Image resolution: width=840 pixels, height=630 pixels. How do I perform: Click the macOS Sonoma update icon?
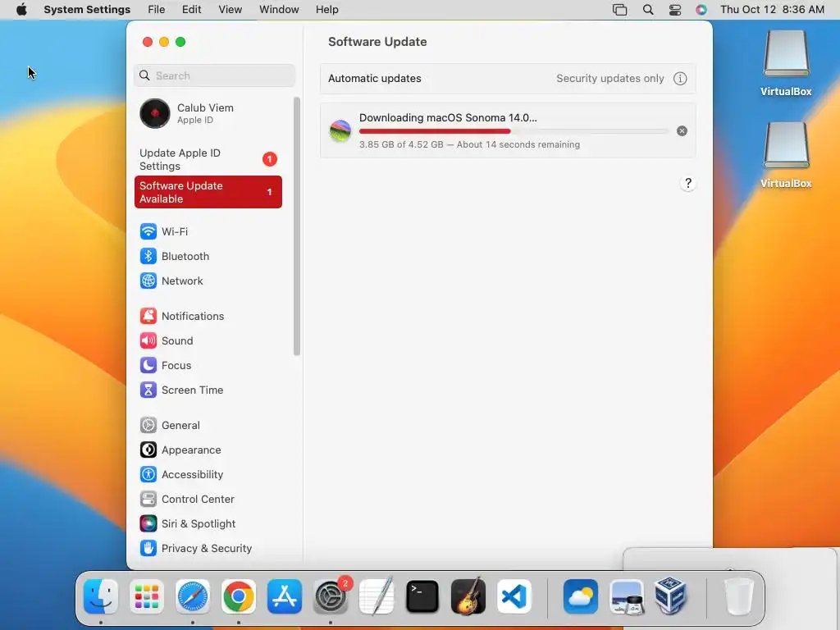[340, 130]
